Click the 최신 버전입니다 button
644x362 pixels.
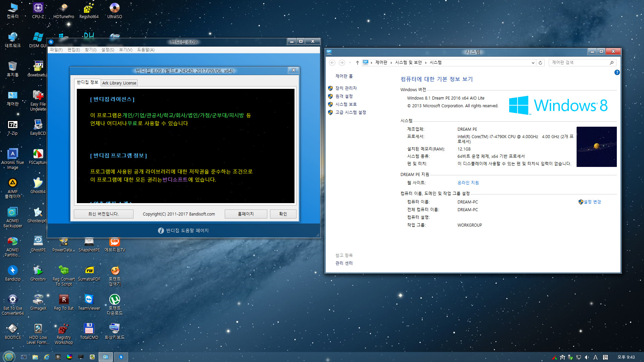(103, 214)
